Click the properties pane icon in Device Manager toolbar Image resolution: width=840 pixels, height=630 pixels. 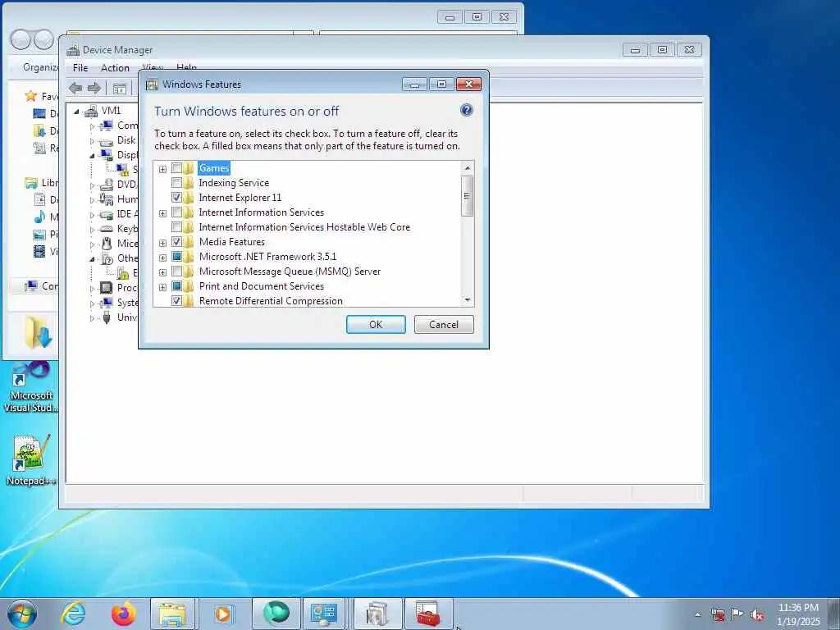(x=120, y=89)
